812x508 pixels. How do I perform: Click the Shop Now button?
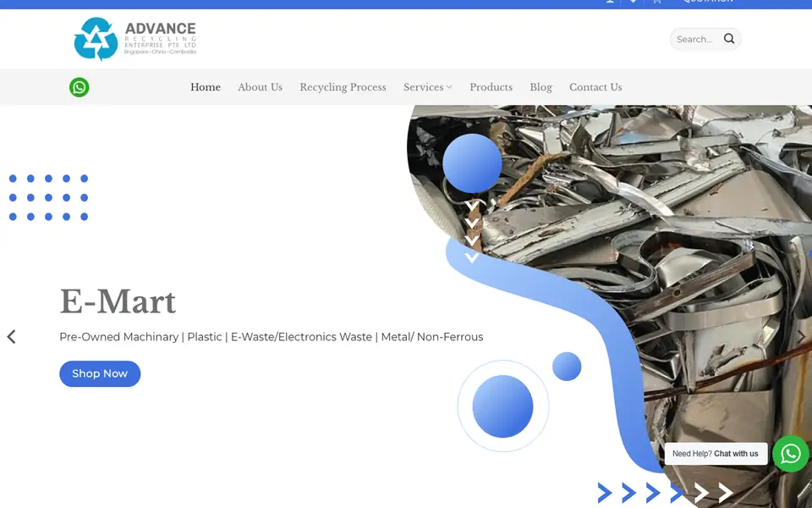(x=100, y=373)
